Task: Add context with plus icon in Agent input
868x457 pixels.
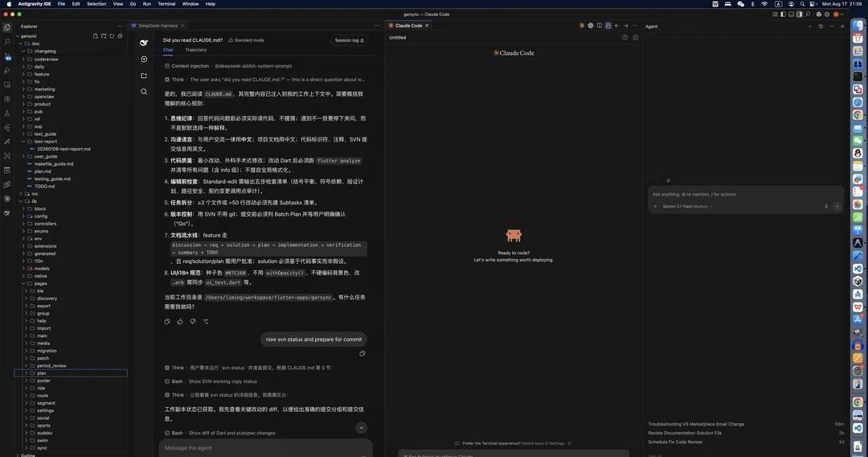Action: point(656,206)
